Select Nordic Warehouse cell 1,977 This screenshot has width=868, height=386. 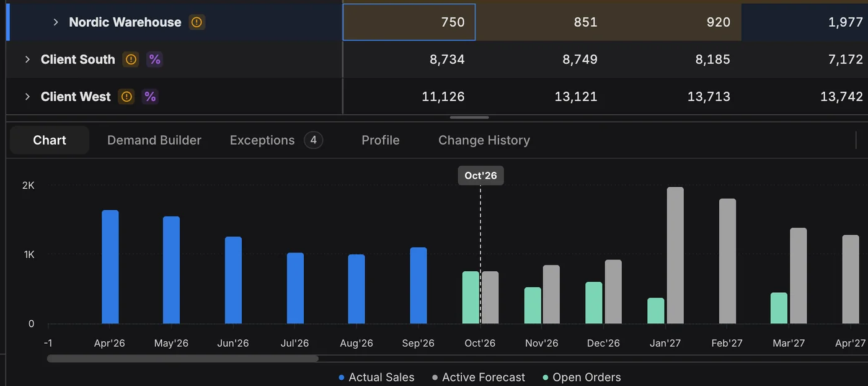coord(805,22)
